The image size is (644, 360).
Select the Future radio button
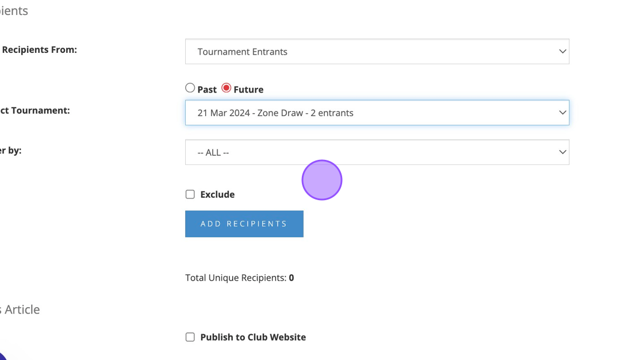[x=227, y=88]
